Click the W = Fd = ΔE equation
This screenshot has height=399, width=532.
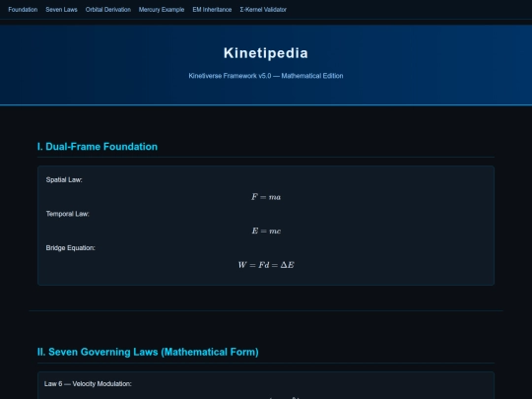click(266, 265)
